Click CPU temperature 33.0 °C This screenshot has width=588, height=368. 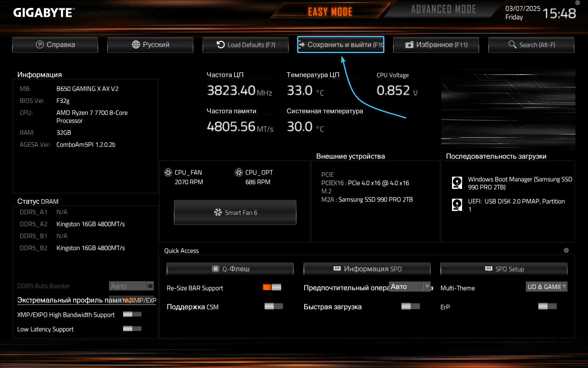point(305,91)
